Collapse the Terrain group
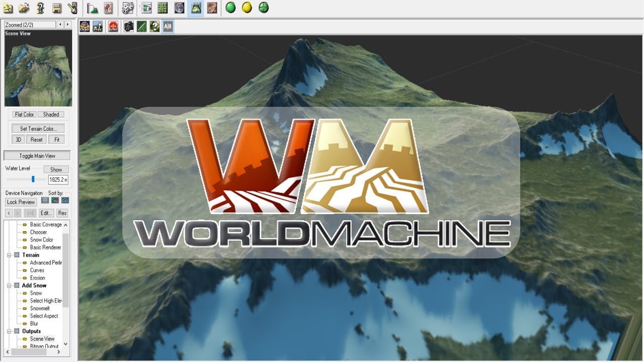 (x=9, y=255)
